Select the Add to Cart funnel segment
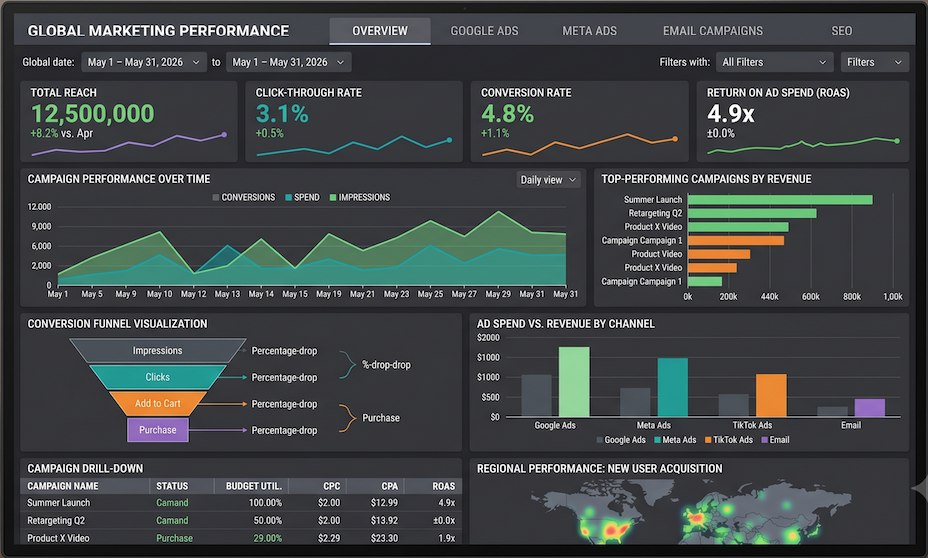This screenshot has width=928, height=558. coord(157,404)
